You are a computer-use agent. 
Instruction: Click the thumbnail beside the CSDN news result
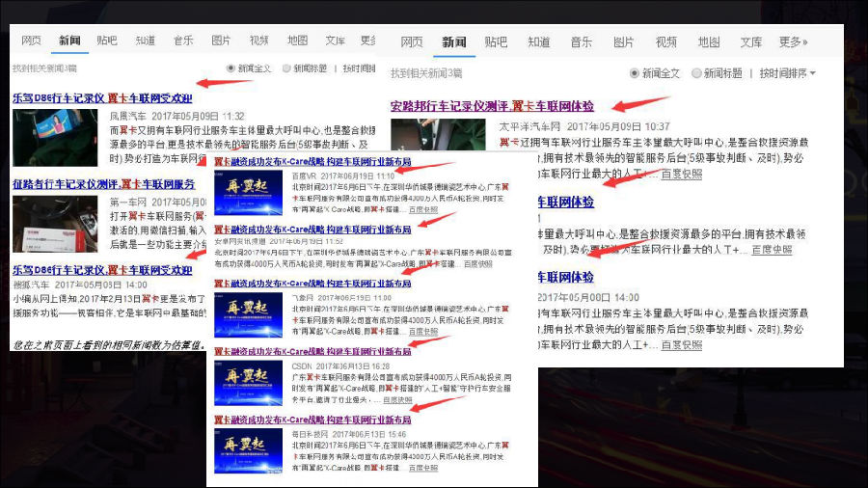coord(248,381)
